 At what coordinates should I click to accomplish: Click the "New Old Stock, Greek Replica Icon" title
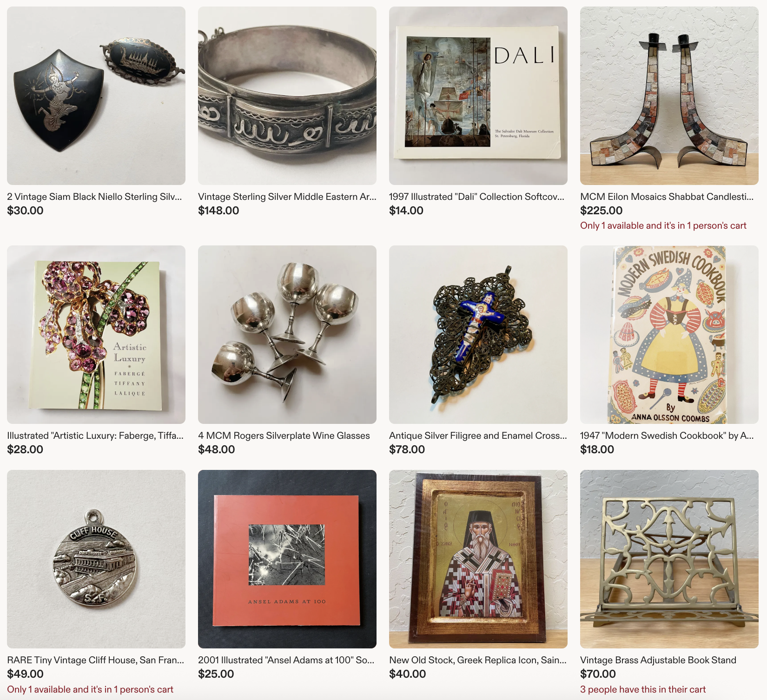pos(478,660)
